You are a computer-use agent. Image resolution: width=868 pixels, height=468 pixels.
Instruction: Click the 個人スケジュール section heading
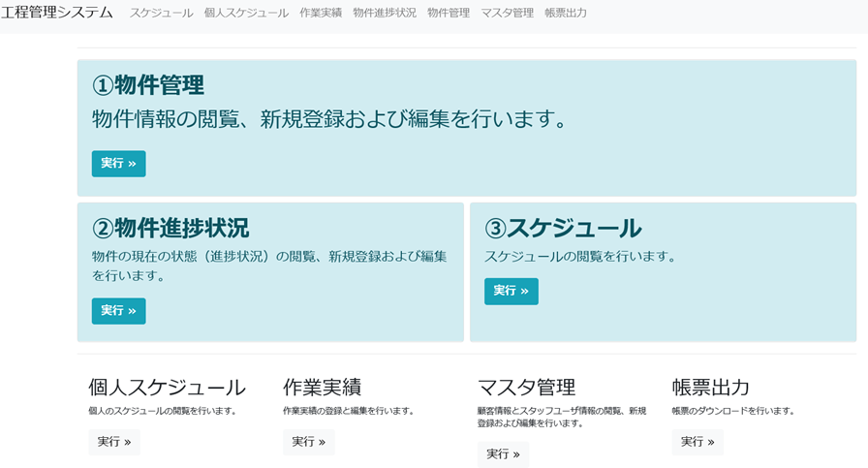click(167, 388)
